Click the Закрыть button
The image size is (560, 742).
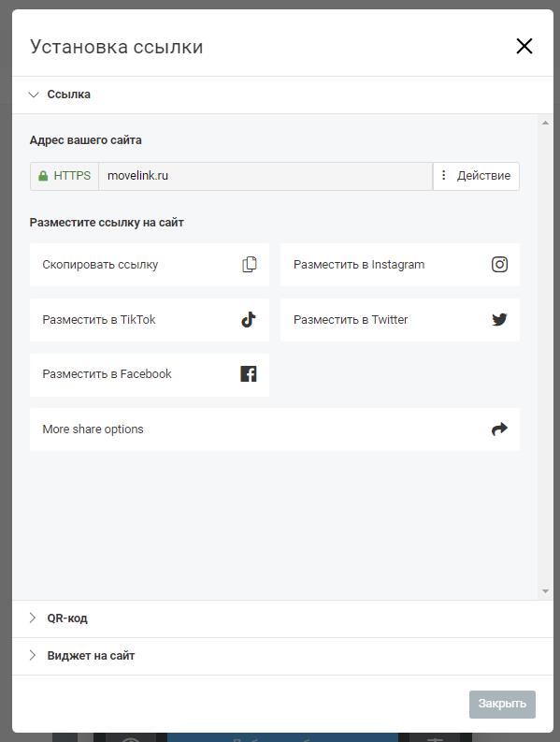502,705
